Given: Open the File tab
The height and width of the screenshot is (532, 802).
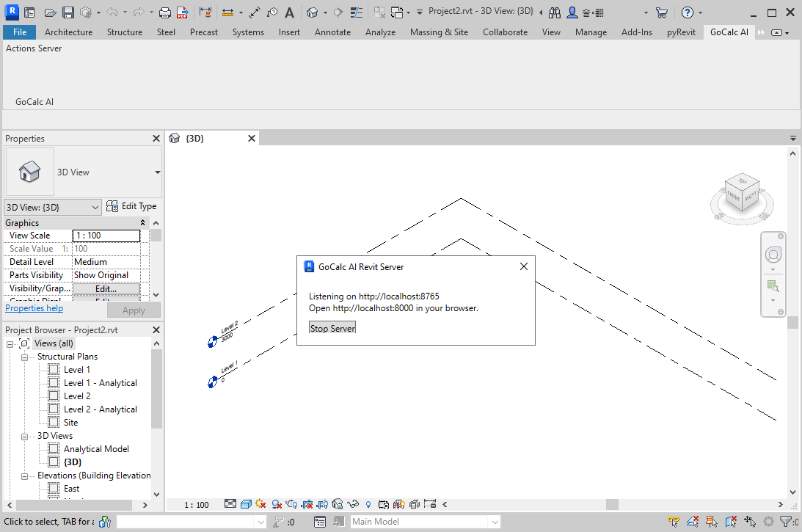Looking at the screenshot, I should (x=19, y=32).
